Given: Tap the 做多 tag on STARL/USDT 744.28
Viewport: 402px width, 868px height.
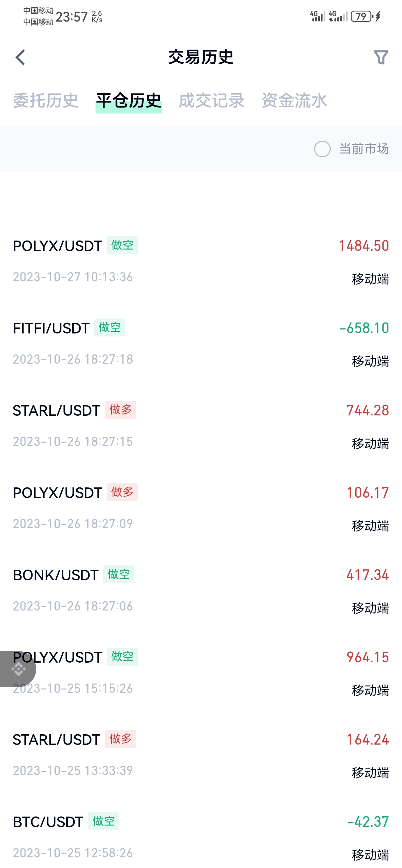Looking at the screenshot, I should coord(121,410).
